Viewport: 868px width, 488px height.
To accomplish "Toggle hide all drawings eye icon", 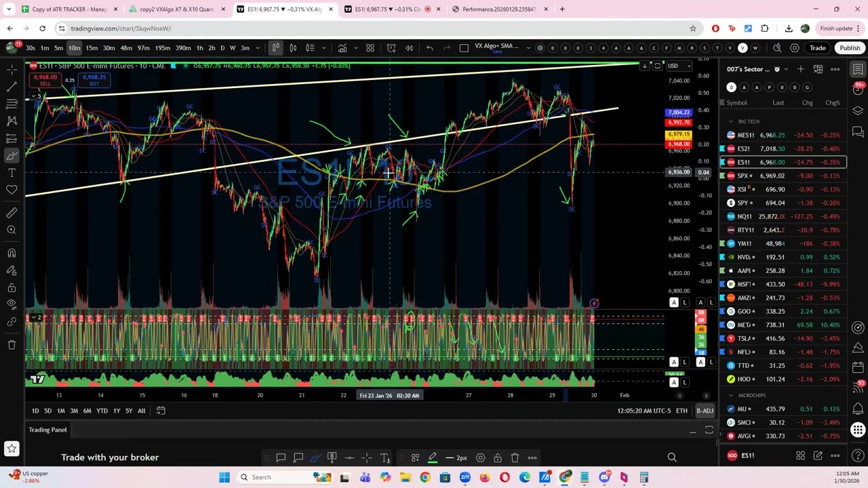I will [x=12, y=304].
